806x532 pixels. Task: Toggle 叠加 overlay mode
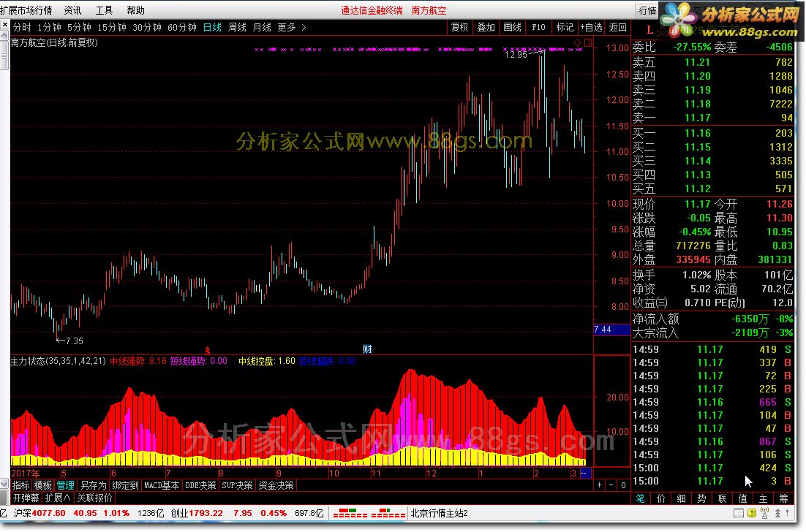(486, 27)
